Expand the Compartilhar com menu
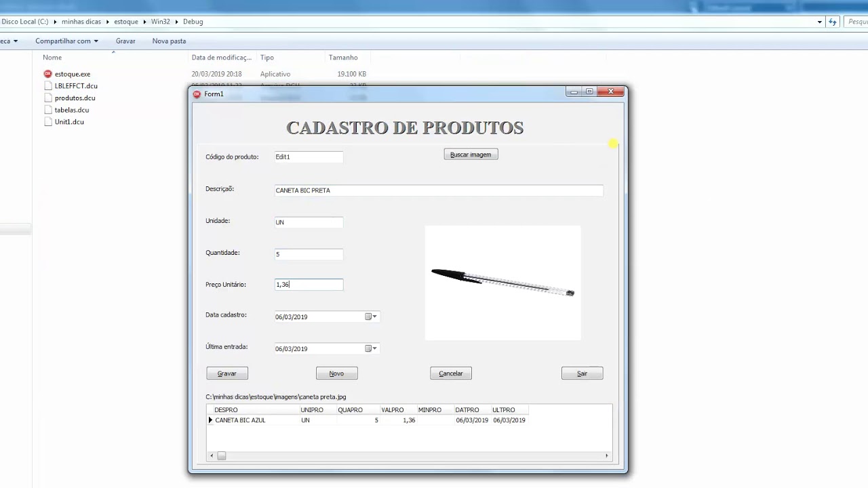Screen dimensions: 868x488 pyautogui.click(x=66, y=41)
